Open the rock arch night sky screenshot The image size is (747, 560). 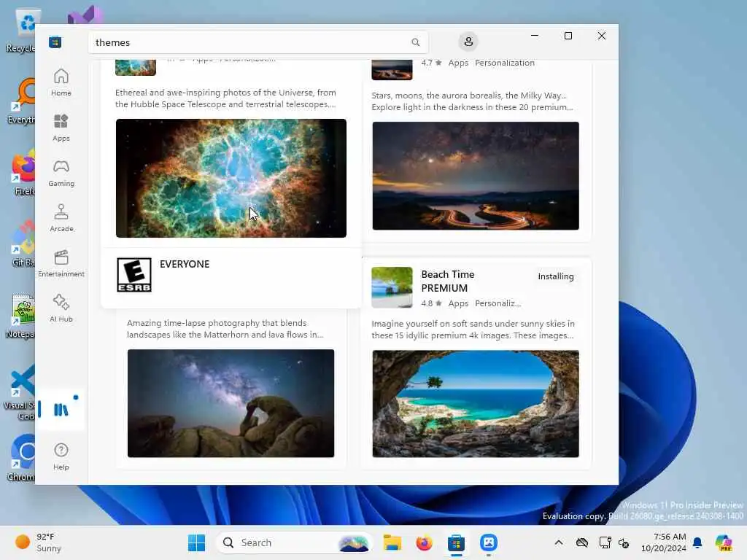(x=231, y=403)
